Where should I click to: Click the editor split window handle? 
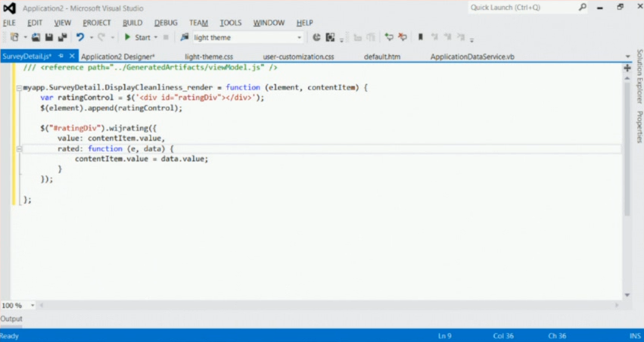627,67
